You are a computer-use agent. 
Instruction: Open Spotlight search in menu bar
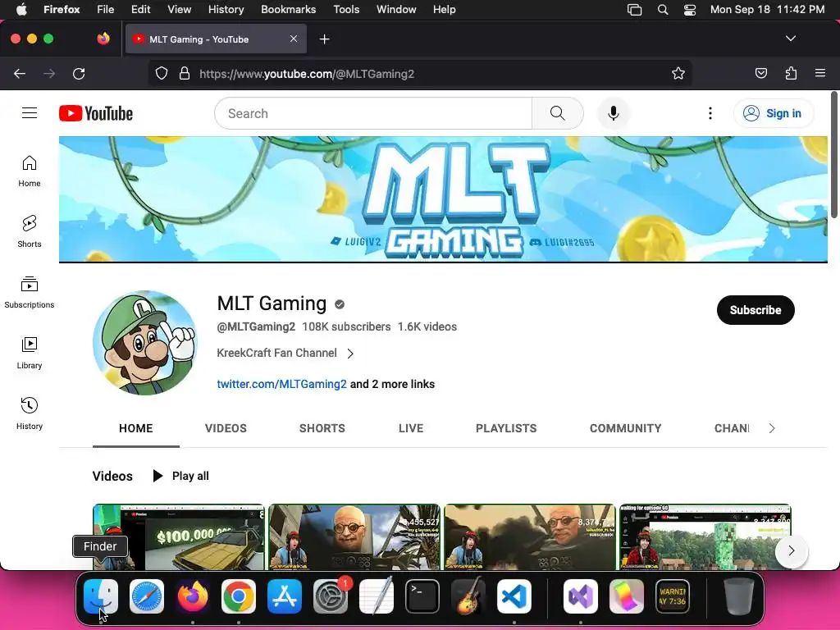tap(663, 10)
